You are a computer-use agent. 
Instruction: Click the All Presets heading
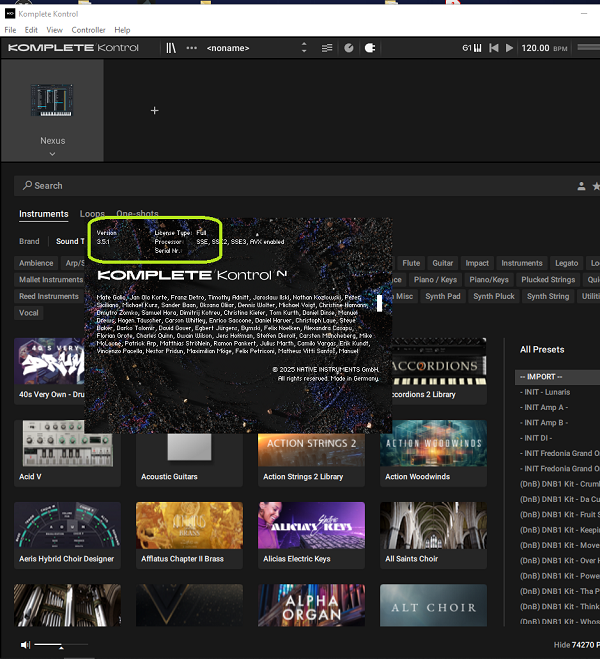[x=542, y=350]
